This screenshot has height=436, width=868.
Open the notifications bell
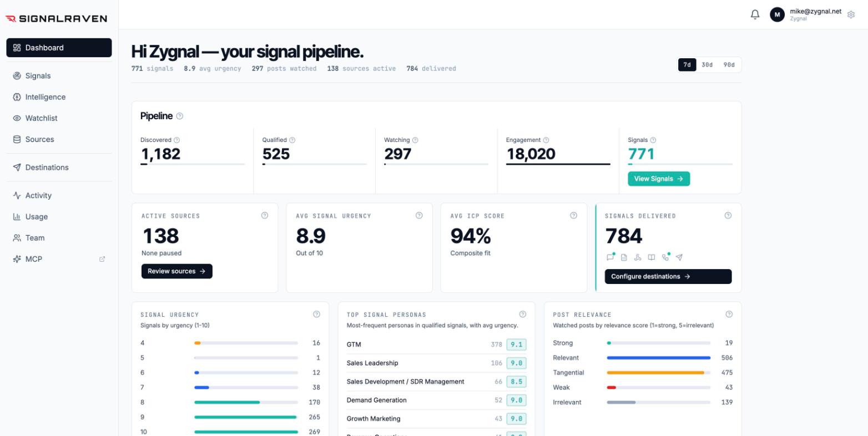click(755, 14)
